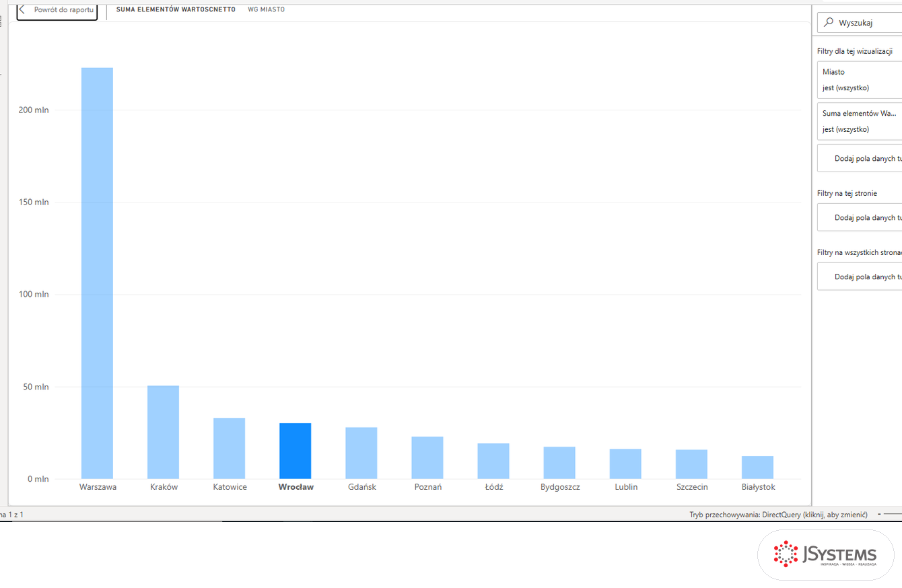Viewport: 902px width, 588px height.
Task: Click the Filtry dla tej wizualizacji heading
Action: 855,52
